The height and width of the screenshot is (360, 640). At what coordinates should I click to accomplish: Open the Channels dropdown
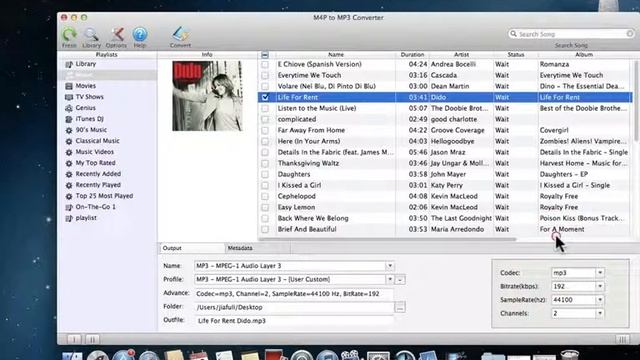click(600, 313)
